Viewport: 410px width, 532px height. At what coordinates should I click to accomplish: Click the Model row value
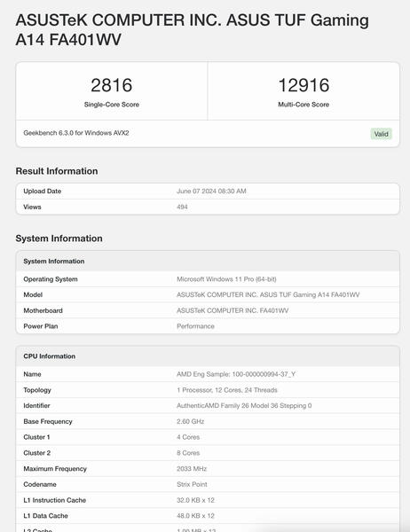click(268, 295)
